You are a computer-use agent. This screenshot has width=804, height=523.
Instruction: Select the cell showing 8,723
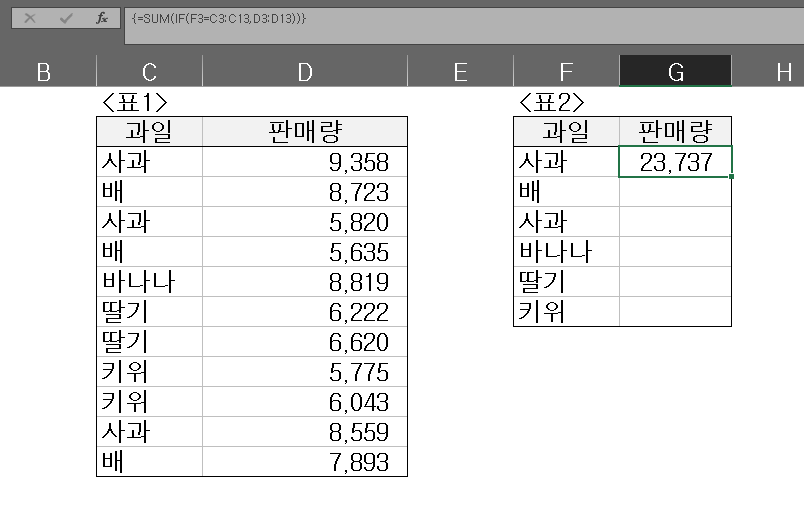click(x=305, y=192)
